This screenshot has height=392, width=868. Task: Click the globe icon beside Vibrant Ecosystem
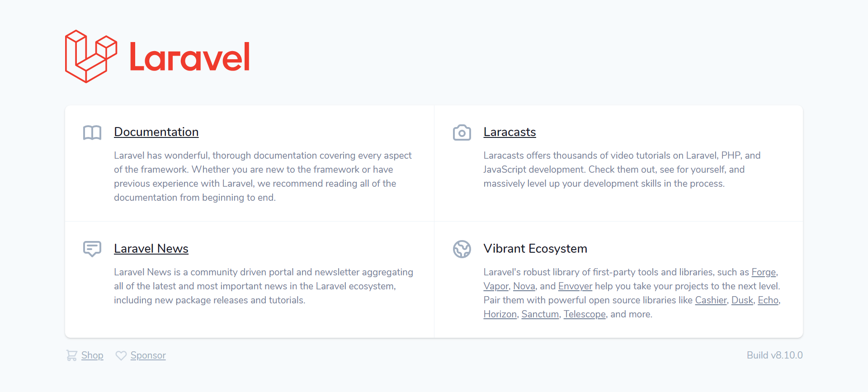tap(462, 249)
